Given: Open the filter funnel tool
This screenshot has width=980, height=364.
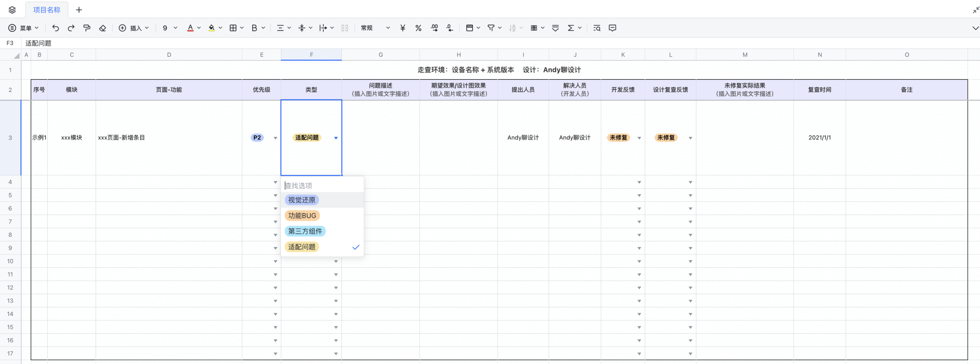Looking at the screenshot, I should pyautogui.click(x=491, y=28).
